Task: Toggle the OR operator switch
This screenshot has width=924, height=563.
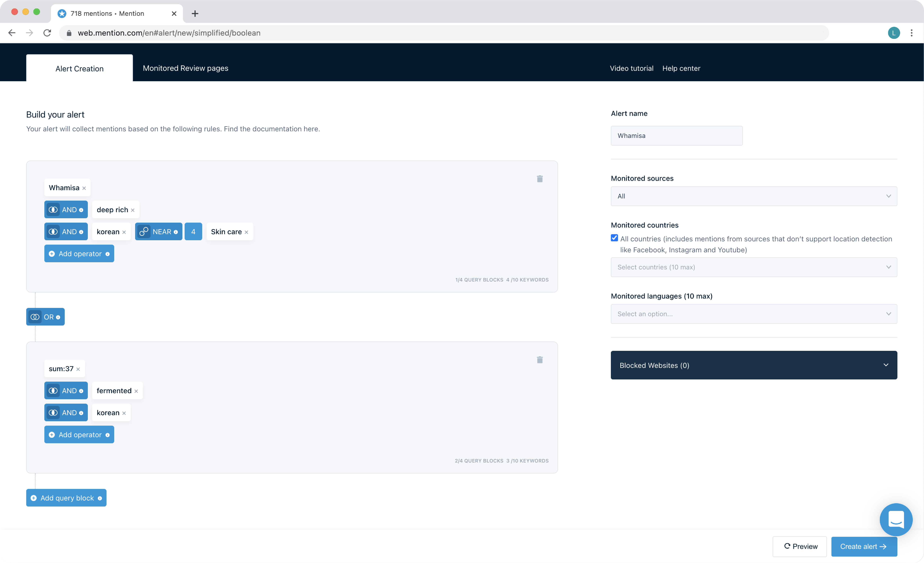Action: click(35, 317)
